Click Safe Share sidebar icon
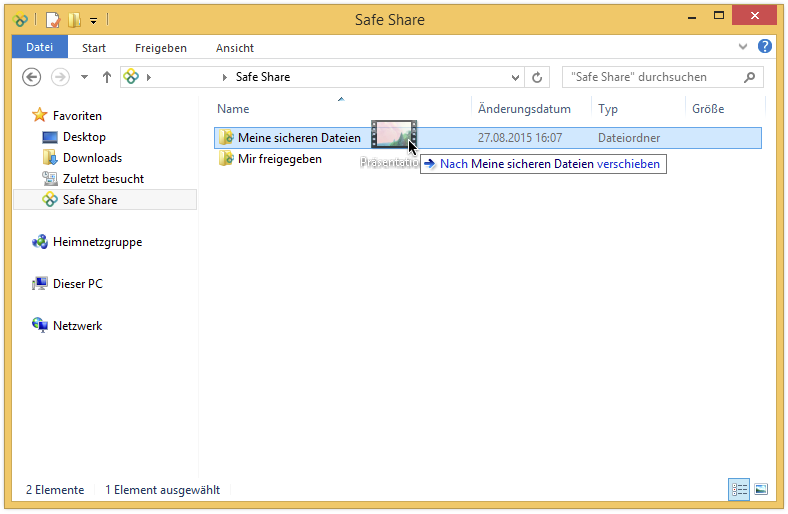This screenshot has width=788, height=514. tap(50, 199)
